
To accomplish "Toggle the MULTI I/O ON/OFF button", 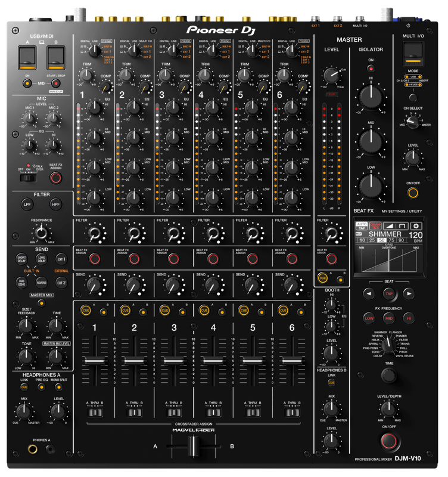I will point(413,193).
